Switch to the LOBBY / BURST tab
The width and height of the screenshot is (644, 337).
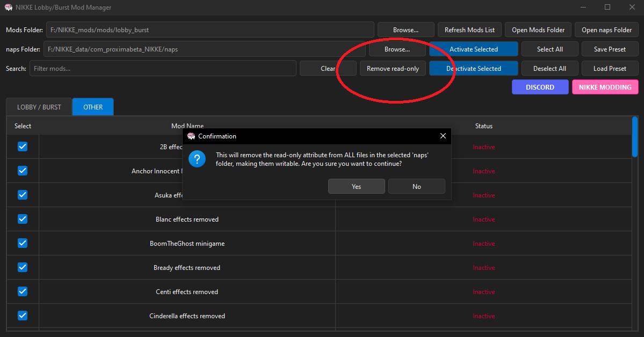38,106
